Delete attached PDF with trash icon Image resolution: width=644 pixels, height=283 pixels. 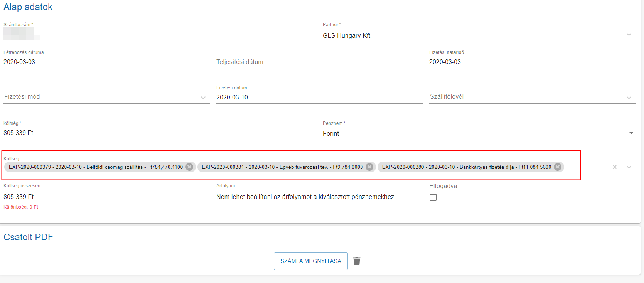357,261
